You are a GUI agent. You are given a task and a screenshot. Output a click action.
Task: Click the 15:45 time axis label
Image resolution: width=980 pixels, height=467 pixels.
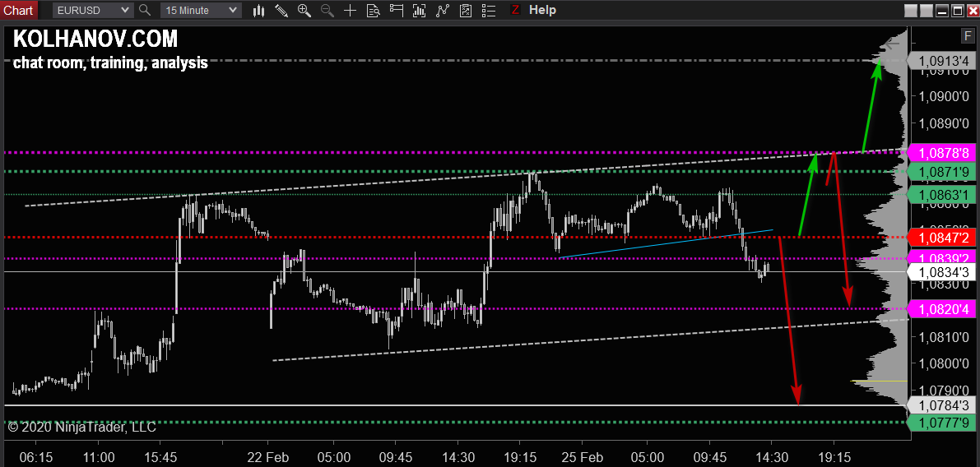pyautogui.click(x=160, y=456)
